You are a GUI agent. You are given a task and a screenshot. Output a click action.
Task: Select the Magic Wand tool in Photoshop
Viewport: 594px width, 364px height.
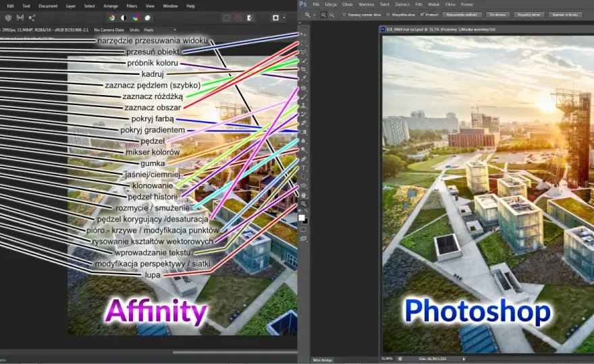click(304, 61)
